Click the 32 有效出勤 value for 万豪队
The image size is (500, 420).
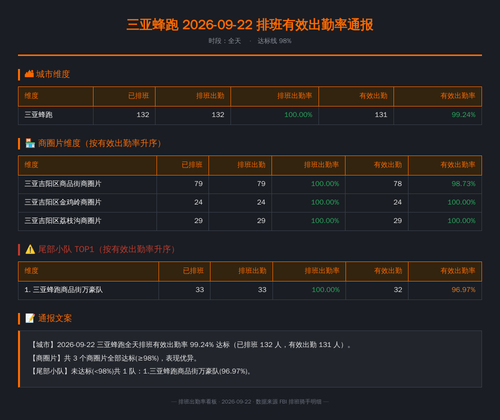[398, 290]
